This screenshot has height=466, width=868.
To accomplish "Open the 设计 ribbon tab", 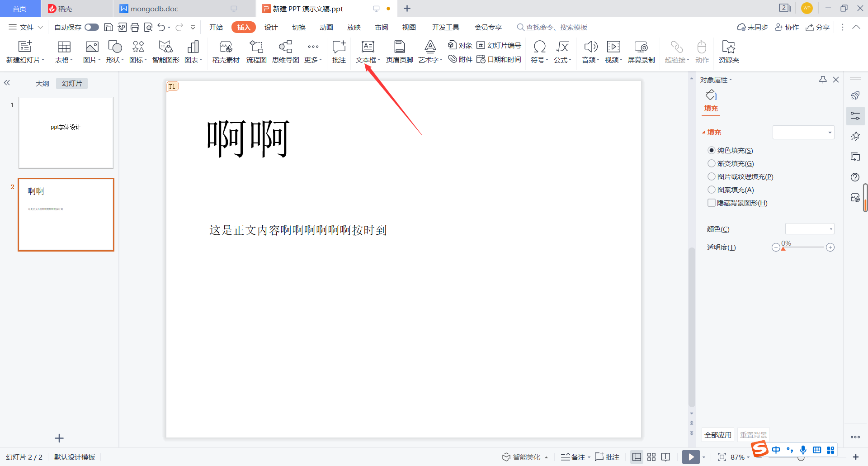I will coord(271,27).
